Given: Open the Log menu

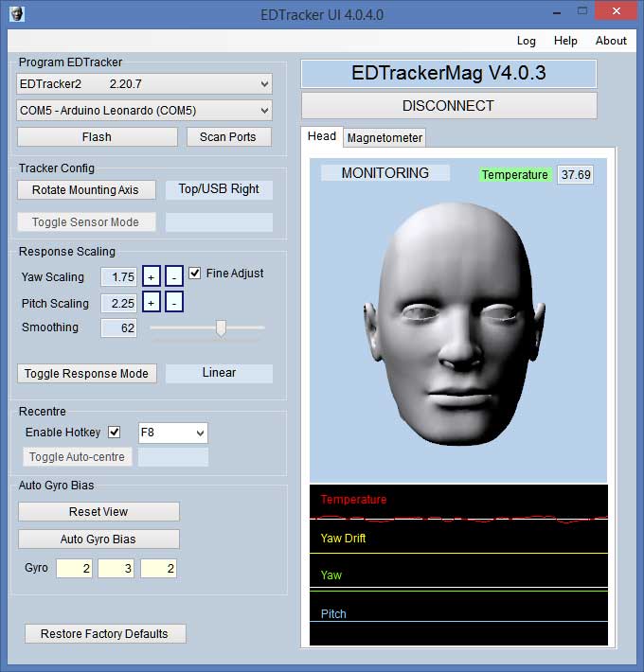Looking at the screenshot, I should click(526, 41).
